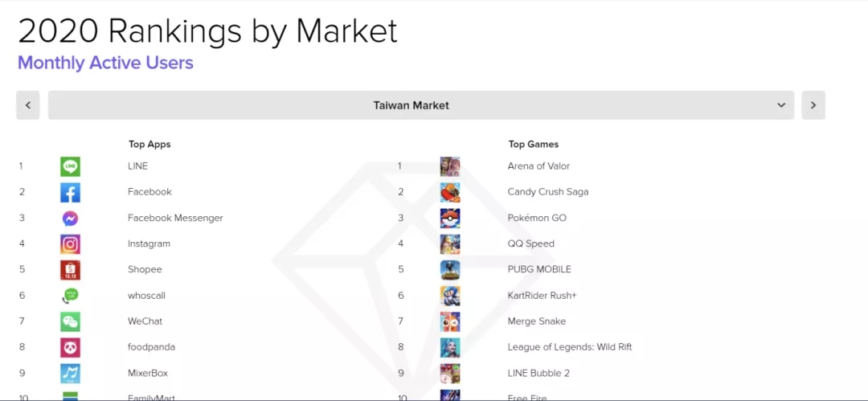Go to the previous market arrow
This screenshot has width=868, height=401.
click(28, 105)
